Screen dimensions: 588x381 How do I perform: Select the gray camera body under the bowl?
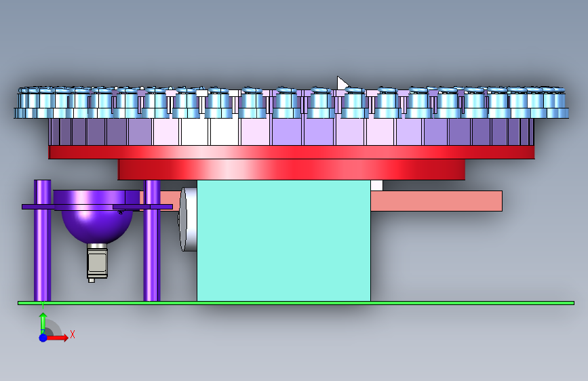pos(98,263)
